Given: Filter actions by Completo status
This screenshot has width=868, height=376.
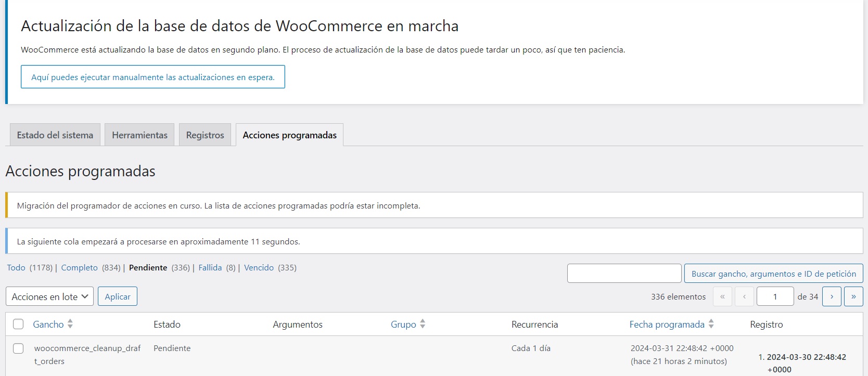Looking at the screenshot, I should click(x=79, y=267).
